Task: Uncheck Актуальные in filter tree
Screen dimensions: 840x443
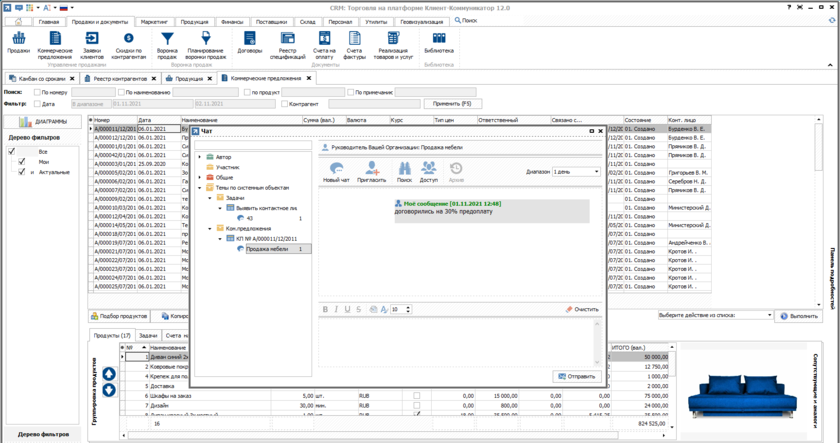Action: click(22, 172)
